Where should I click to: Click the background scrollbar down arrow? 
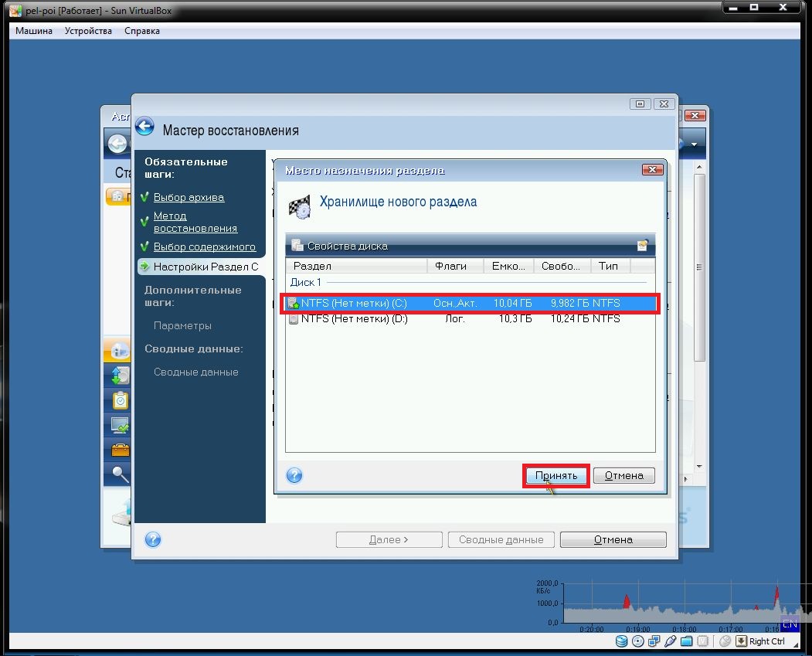[699, 467]
